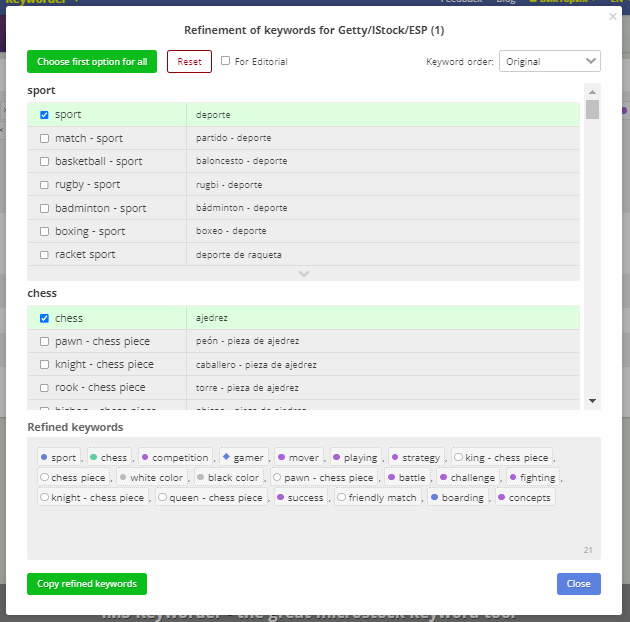This screenshot has width=630, height=622.
Task: Check the rook - chess piece option
Action: point(44,388)
